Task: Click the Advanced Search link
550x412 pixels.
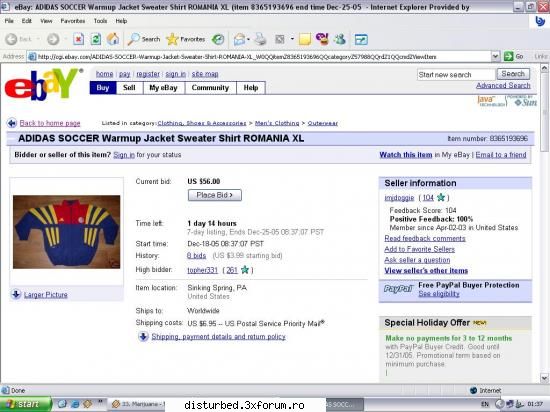Action: tap(503, 85)
